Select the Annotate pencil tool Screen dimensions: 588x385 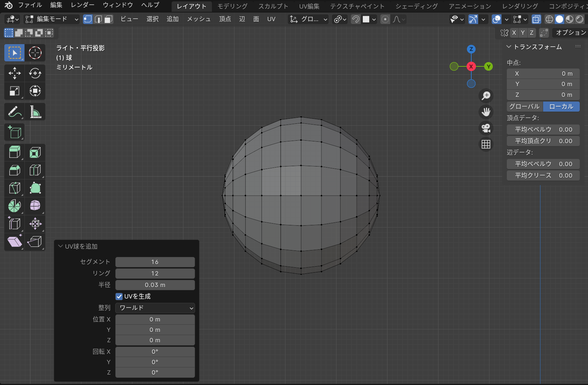coord(14,112)
